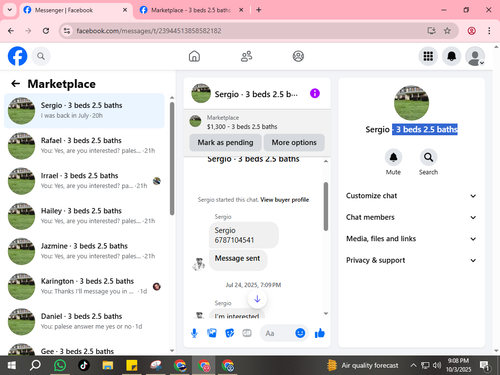
Task: Open the Hailey conversation in list
Action: [x=84, y=216]
